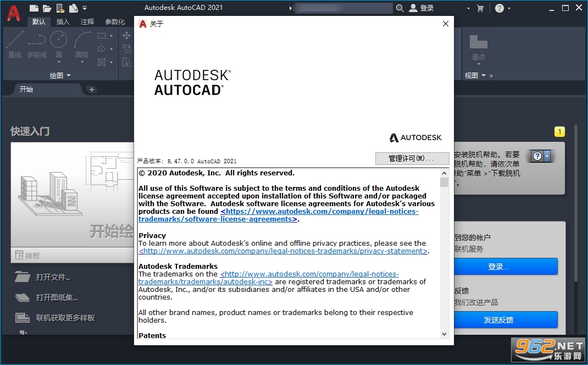Open the 样板 template dropdown bar
Image resolution: width=588 pixels, height=365 pixels.
click(x=73, y=256)
